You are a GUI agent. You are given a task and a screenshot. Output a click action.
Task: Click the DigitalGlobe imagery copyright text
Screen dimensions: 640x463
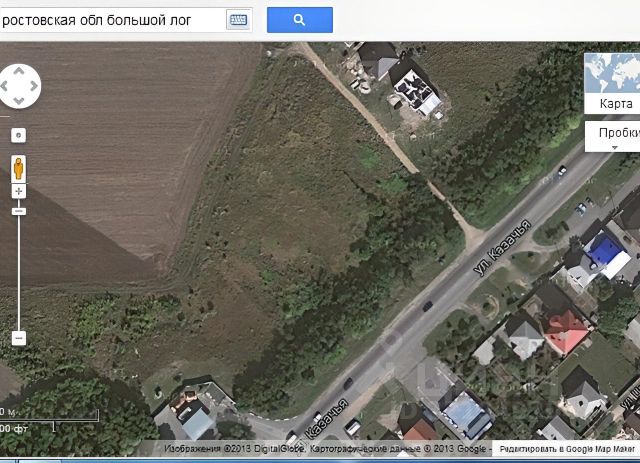pyautogui.click(x=234, y=449)
